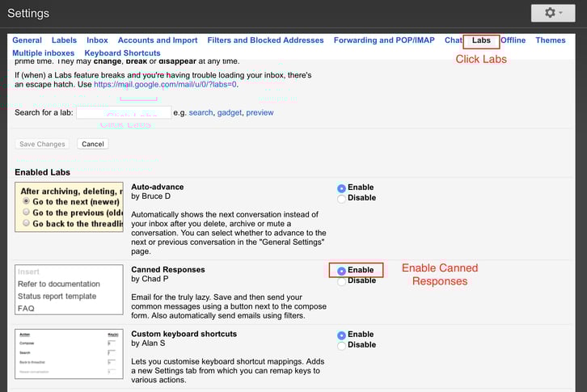
Task: Click the 'by Chad P' author text
Action: click(x=150, y=279)
